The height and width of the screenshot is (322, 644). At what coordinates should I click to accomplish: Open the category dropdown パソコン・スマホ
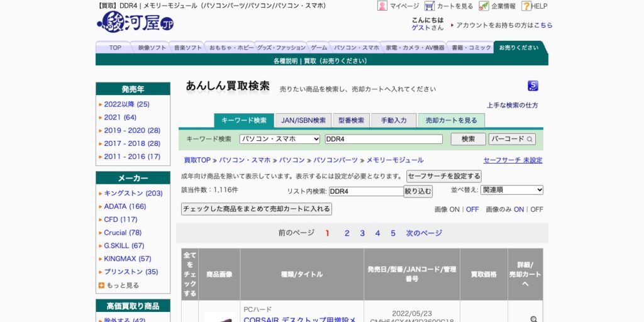click(280, 139)
